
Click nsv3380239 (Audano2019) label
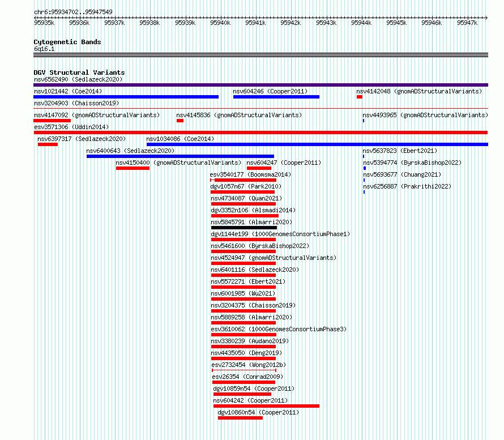point(250,341)
